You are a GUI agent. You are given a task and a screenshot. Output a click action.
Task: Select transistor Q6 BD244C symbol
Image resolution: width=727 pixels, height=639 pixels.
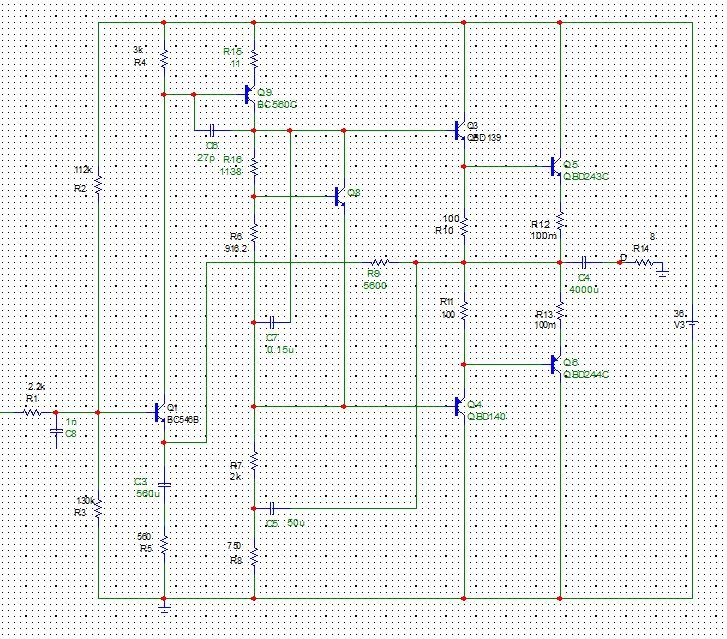pos(555,364)
